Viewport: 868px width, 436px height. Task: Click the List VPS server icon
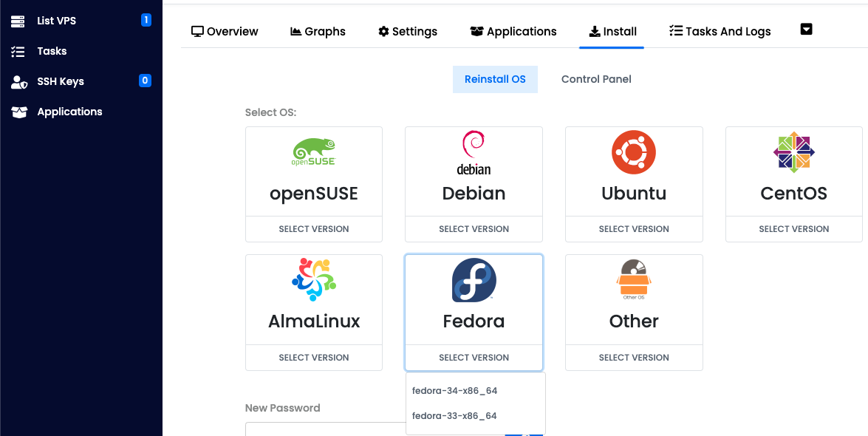pyautogui.click(x=18, y=21)
